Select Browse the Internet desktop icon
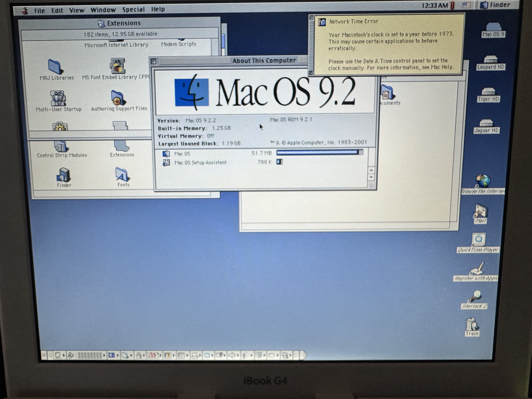 [483, 184]
